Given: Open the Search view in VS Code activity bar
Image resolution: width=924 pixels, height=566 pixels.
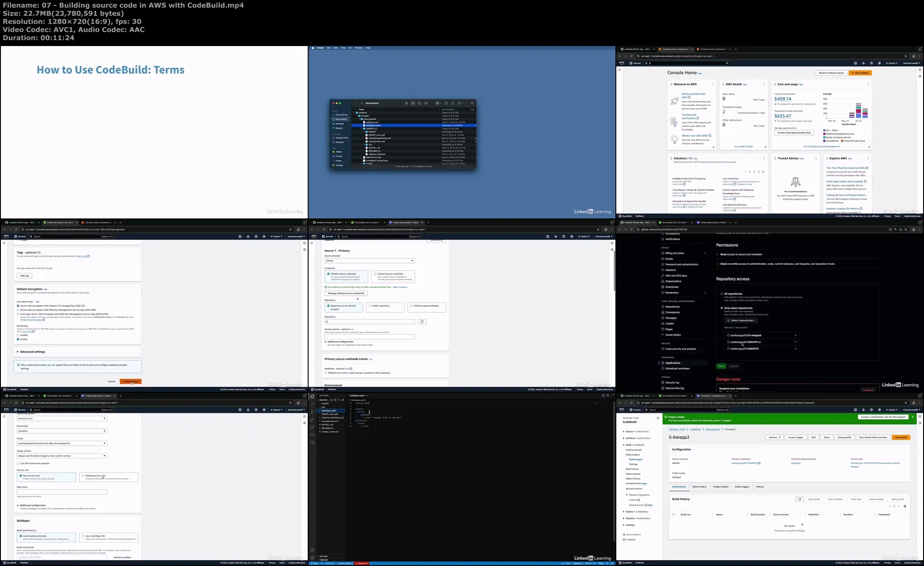Looking at the screenshot, I should tap(312, 404).
